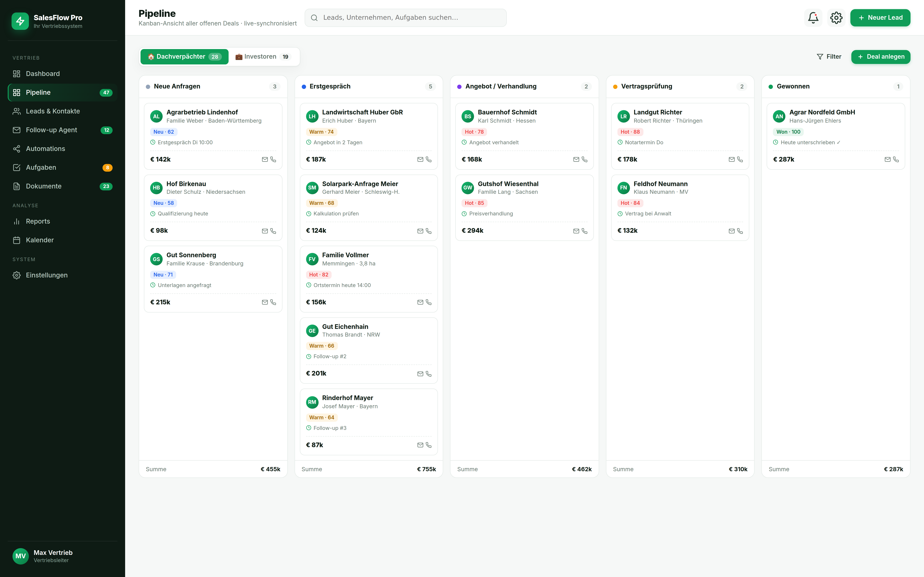Switch to the Dachverpächter tab
The image size is (924, 577).
pyautogui.click(x=184, y=56)
